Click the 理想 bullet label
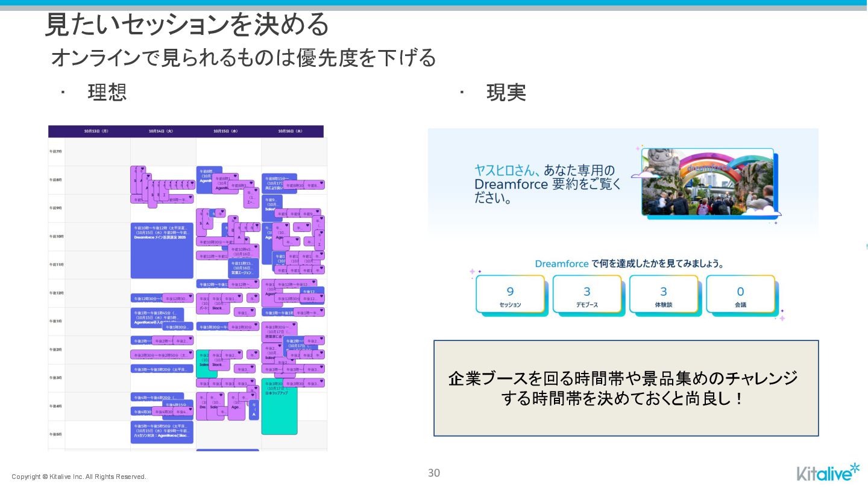868x488 pixels. (x=107, y=92)
